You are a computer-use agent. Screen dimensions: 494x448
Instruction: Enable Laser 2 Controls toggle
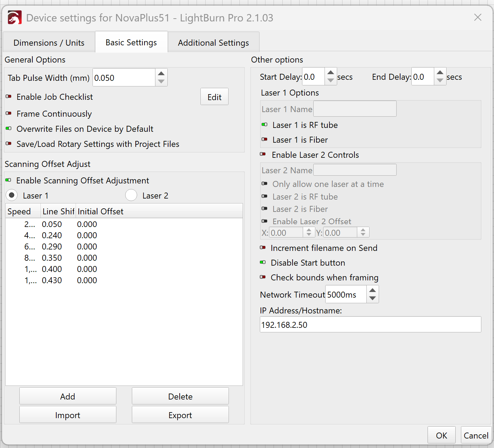263,154
